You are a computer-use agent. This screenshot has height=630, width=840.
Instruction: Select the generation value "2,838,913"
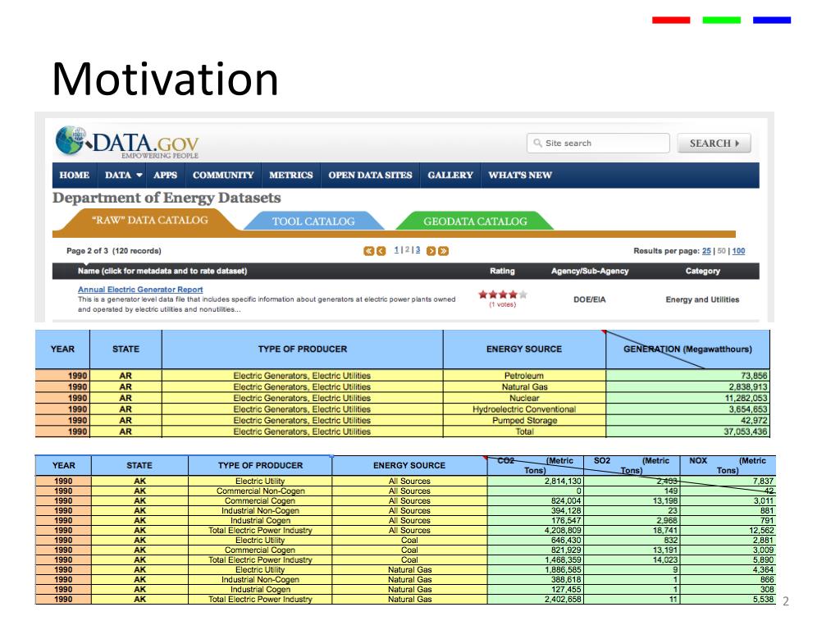688,387
